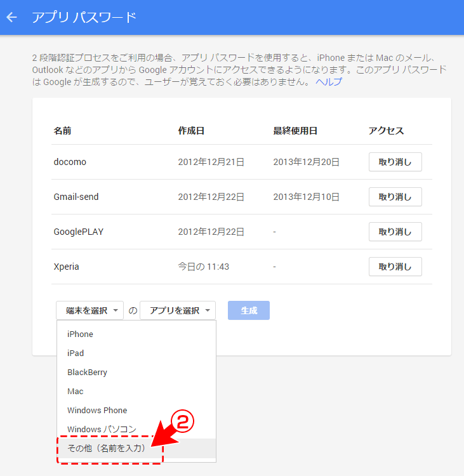The image size is (464, 476).
Task: Select iPhone from the device list
Action: (136, 334)
